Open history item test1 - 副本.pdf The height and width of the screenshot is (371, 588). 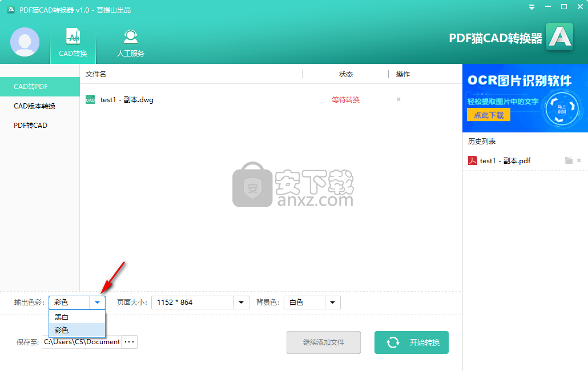tap(505, 161)
